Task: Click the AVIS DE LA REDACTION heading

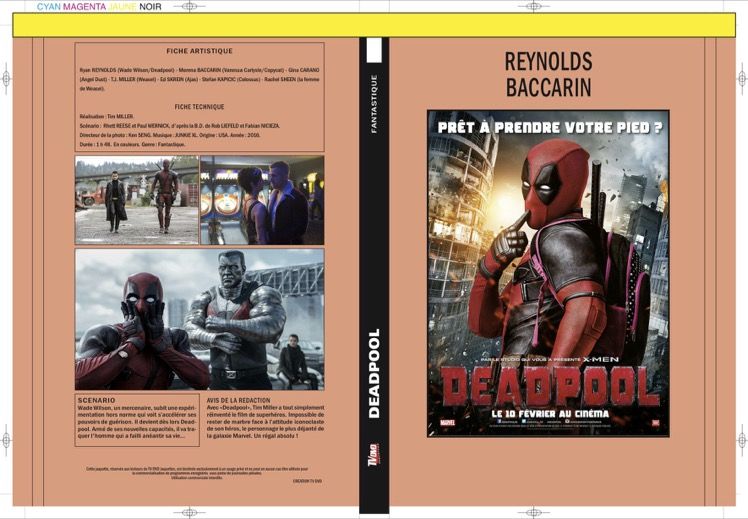Action: pyautogui.click(x=239, y=400)
